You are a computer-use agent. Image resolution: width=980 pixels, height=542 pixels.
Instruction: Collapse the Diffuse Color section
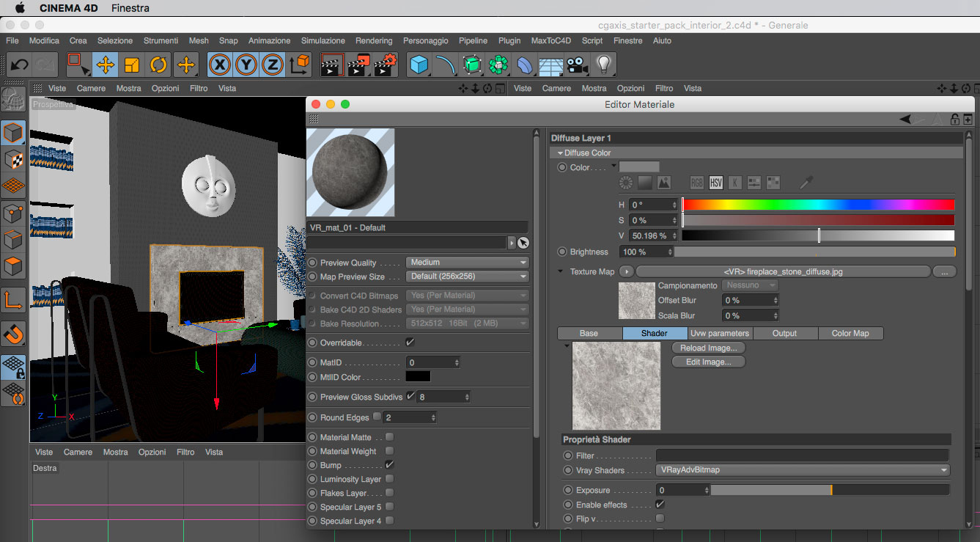561,153
